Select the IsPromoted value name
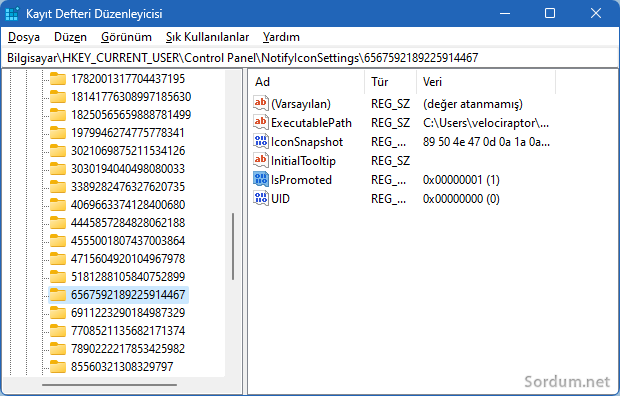The image size is (620, 396). tap(301, 180)
